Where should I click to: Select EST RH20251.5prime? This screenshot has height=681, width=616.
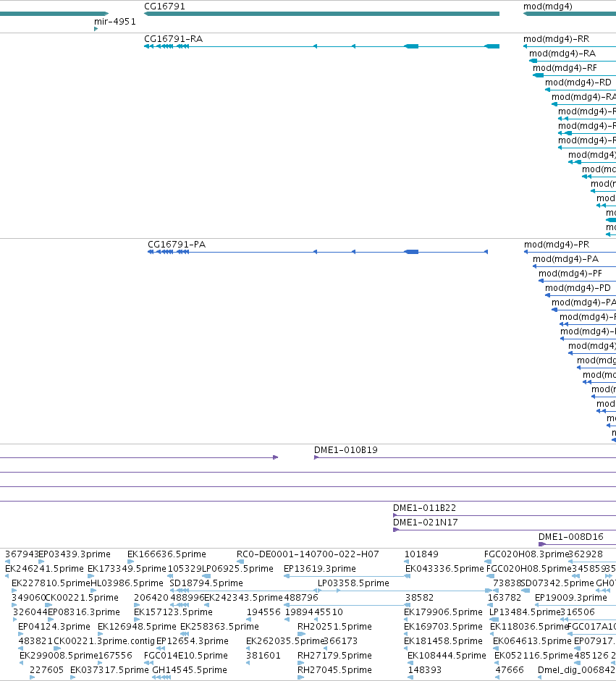pyautogui.click(x=334, y=626)
